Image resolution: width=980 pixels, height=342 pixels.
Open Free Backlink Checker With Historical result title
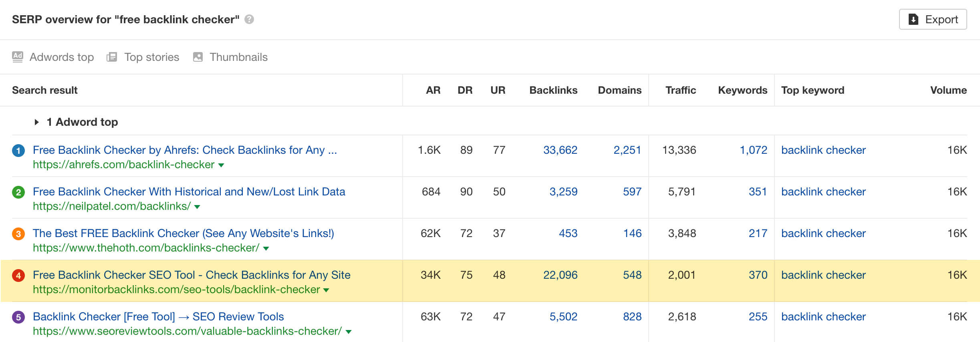pos(189,191)
